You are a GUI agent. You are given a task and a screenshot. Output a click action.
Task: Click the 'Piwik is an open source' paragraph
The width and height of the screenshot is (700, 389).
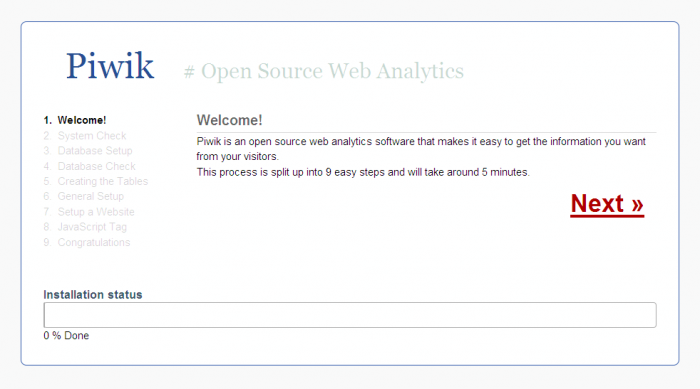(x=421, y=149)
